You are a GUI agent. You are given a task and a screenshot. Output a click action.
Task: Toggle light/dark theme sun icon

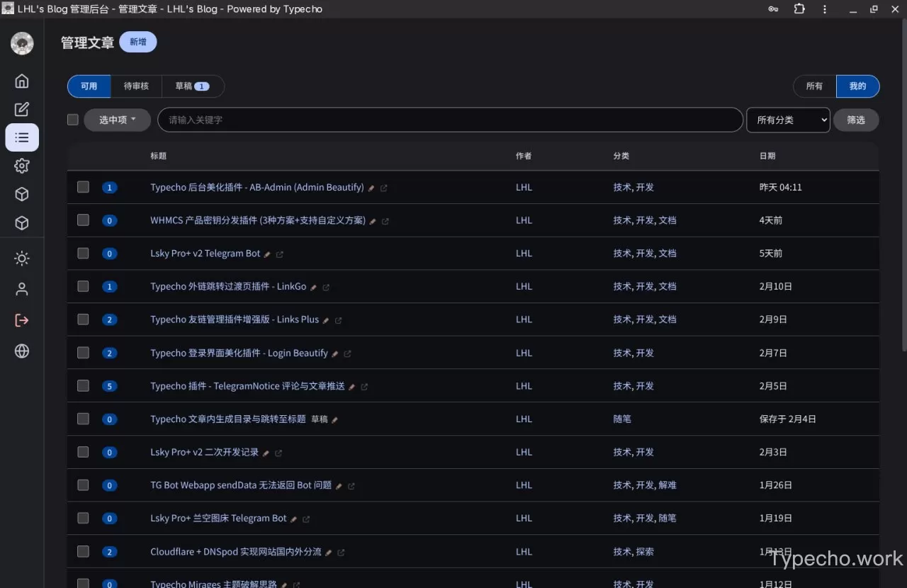point(22,259)
